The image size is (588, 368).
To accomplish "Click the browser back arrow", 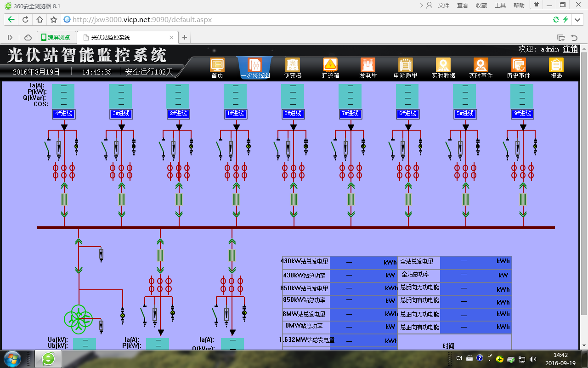I will coord(11,20).
